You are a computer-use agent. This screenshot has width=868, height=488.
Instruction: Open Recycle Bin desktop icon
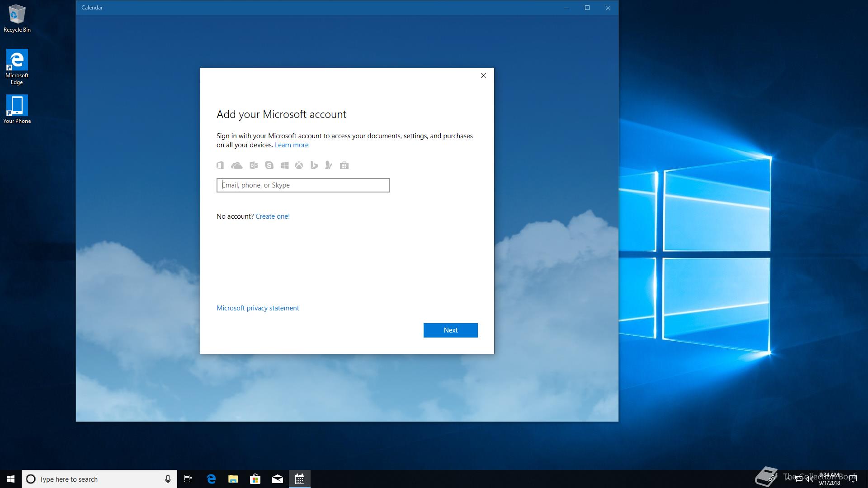pyautogui.click(x=17, y=18)
